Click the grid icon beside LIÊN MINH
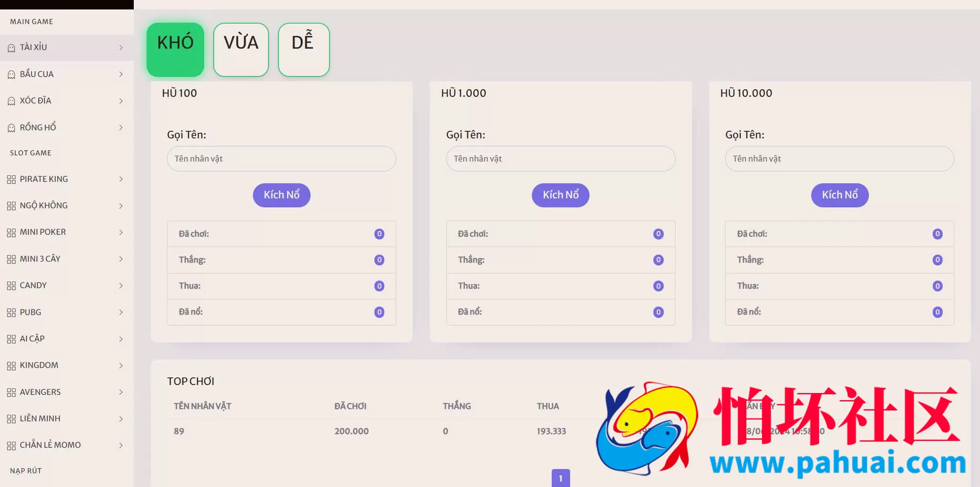The width and height of the screenshot is (980, 487). pos(11,419)
